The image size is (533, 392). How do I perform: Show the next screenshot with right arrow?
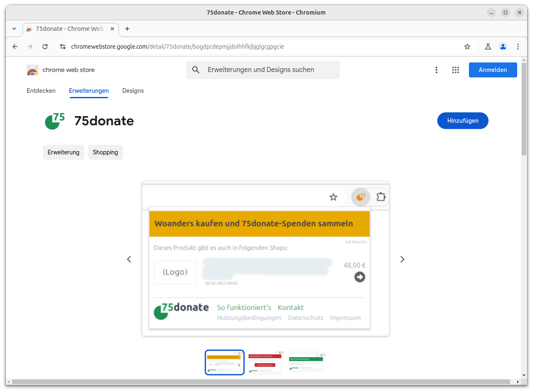pos(402,259)
